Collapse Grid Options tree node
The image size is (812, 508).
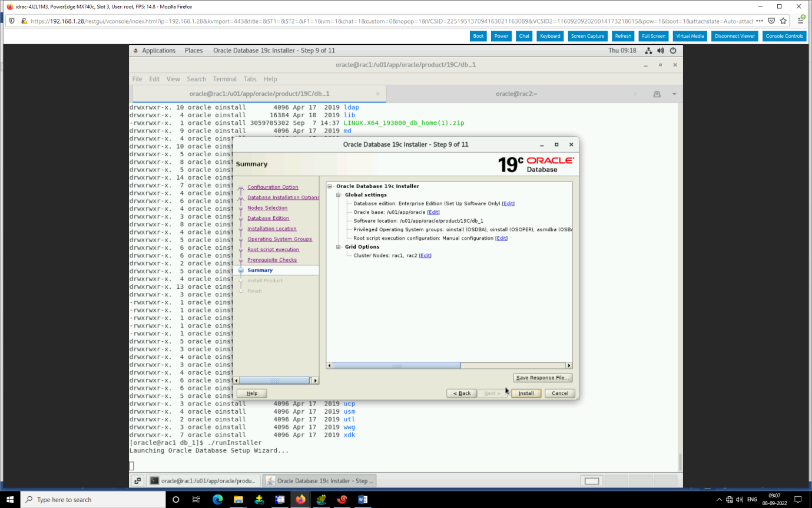339,247
